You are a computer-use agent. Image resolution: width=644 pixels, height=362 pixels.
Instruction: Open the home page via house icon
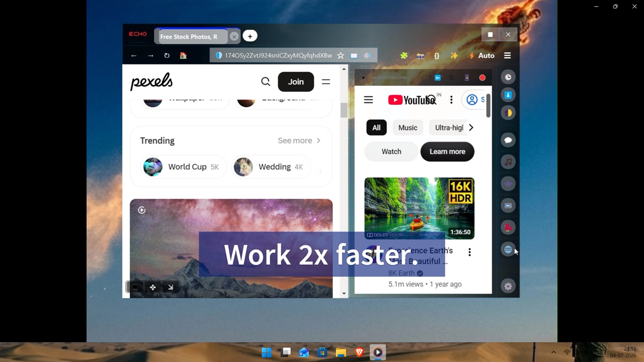pyautogui.click(x=183, y=55)
